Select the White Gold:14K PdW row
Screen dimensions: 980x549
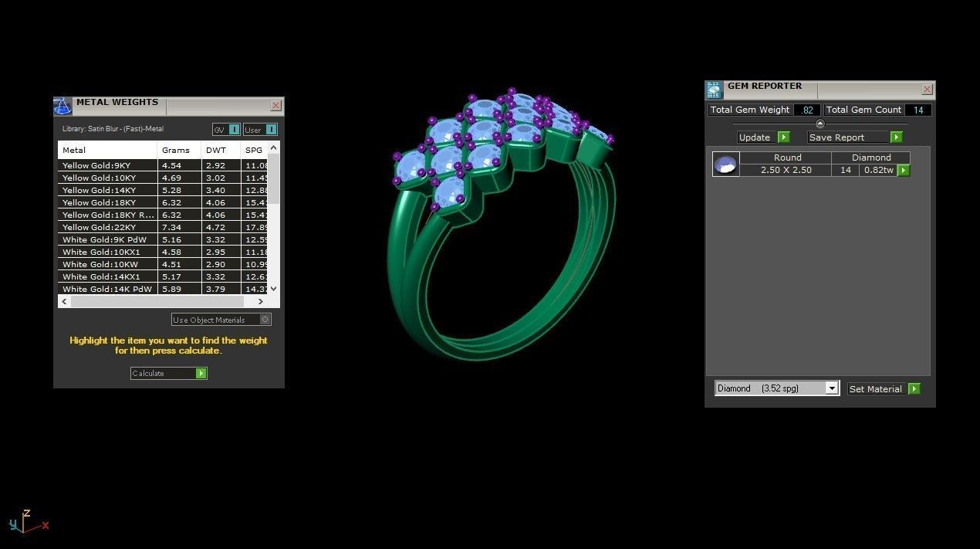click(164, 289)
